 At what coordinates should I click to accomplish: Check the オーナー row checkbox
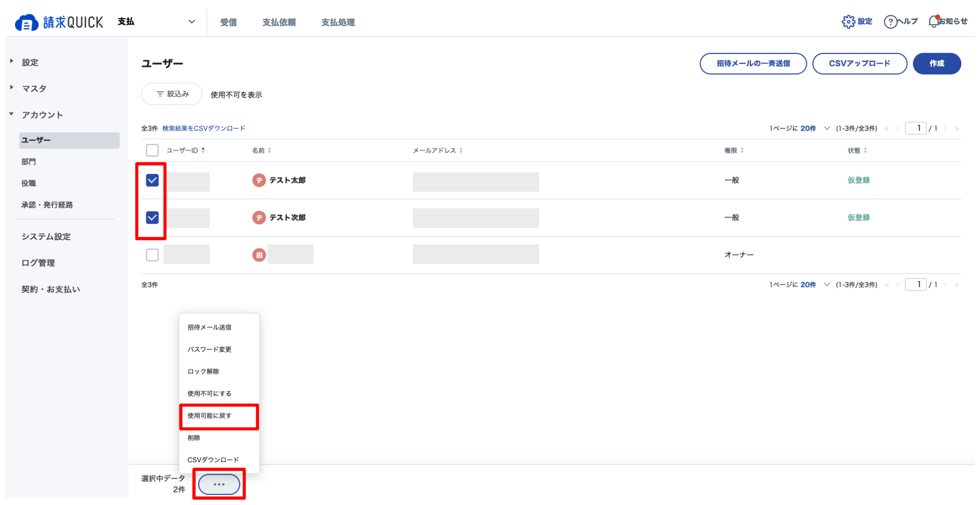click(152, 255)
